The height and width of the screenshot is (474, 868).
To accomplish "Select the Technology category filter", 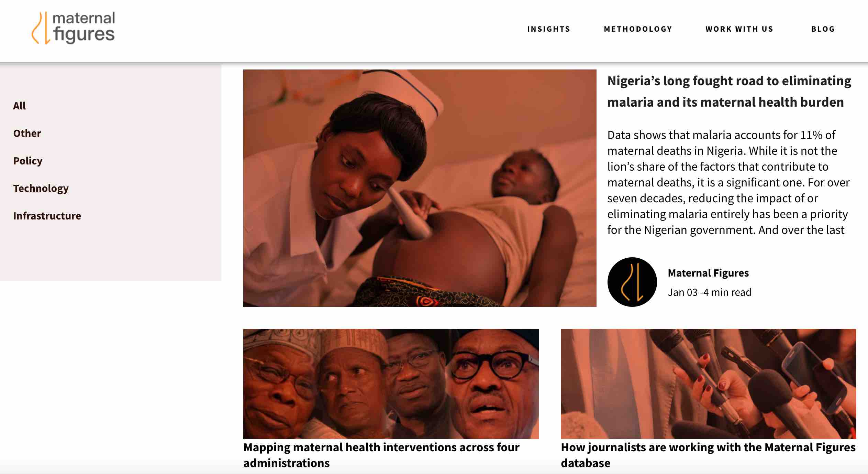I will coord(41,188).
